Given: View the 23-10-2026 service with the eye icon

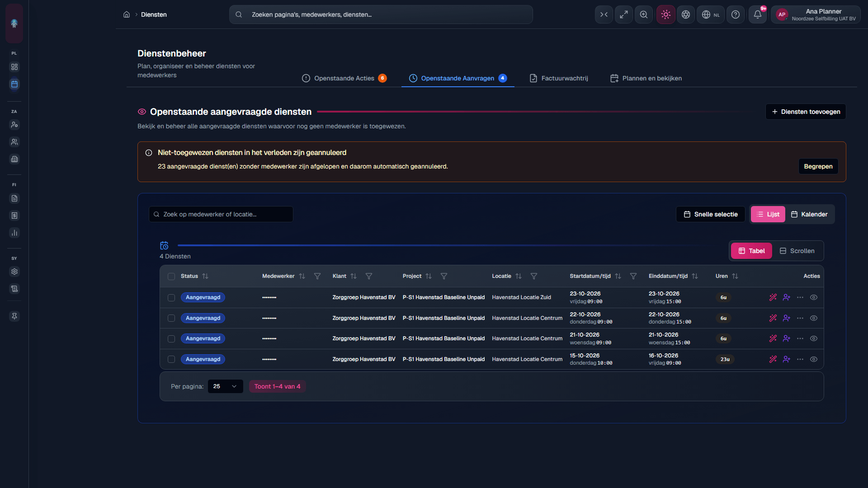Looking at the screenshot, I should (x=814, y=297).
